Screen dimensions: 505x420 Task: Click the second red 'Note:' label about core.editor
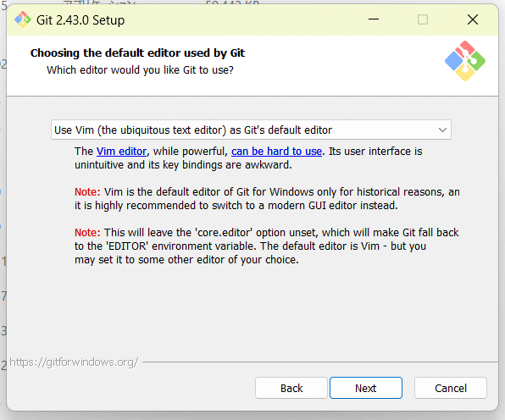tap(87, 232)
